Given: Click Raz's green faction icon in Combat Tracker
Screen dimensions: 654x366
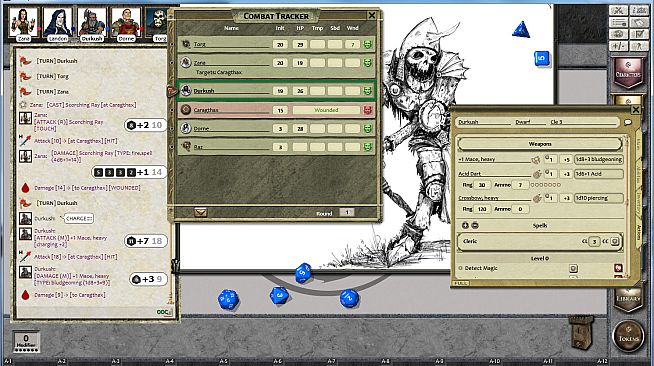Looking at the screenshot, I should pyautogui.click(x=367, y=147).
